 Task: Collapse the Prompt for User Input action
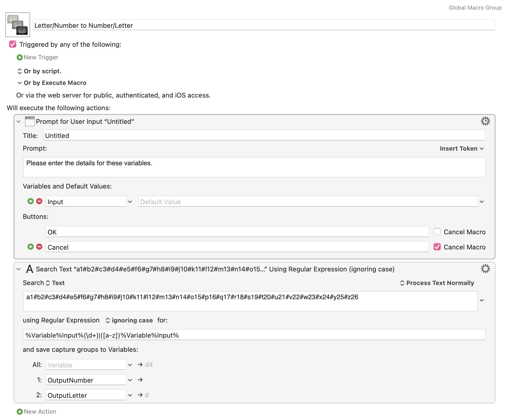click(18, 122)
